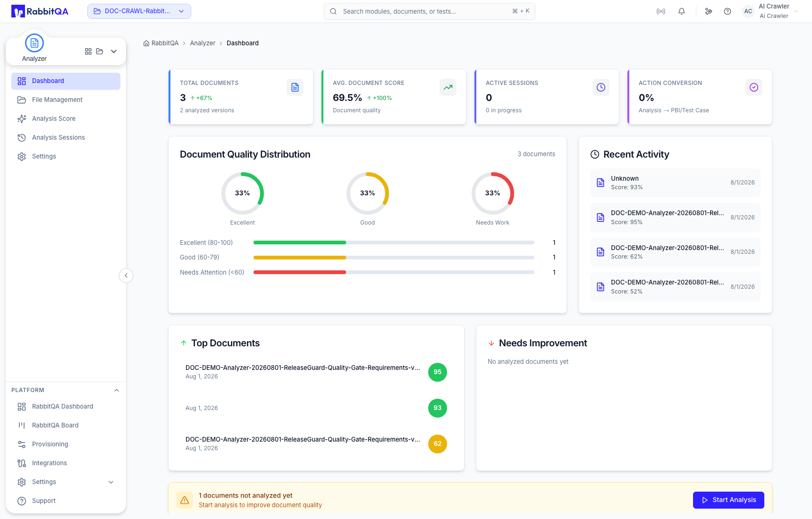812x519 pixels.
Task: Expand platform Settings submenu chevron
Action: click(111, 482)
